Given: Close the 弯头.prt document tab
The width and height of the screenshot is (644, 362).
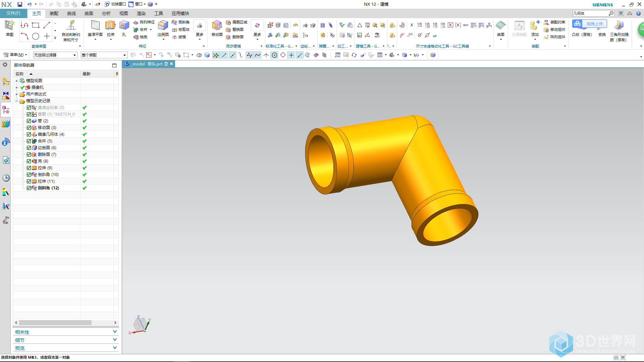Looking at the screenshot, I should pyautogui.click(x=171, y=64).
